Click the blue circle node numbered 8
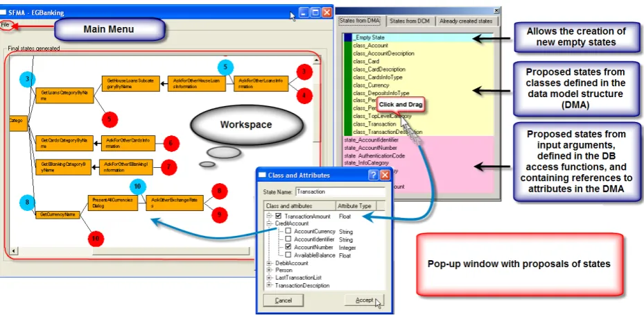Viewport: 644px width, 315px height. 28,203
